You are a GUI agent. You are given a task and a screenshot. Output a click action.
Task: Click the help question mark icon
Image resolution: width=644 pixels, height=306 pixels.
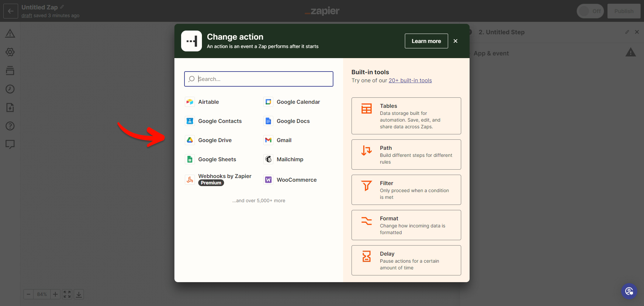(x=10, y=126)
